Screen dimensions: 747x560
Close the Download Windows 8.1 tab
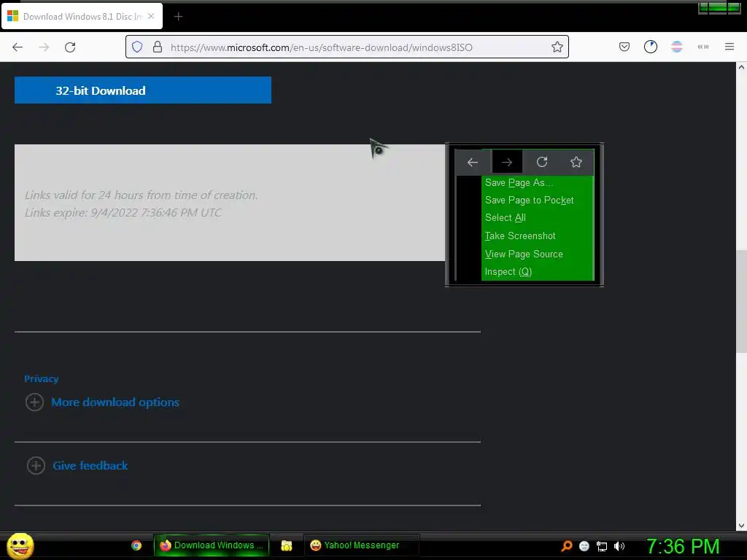(151, 16)
